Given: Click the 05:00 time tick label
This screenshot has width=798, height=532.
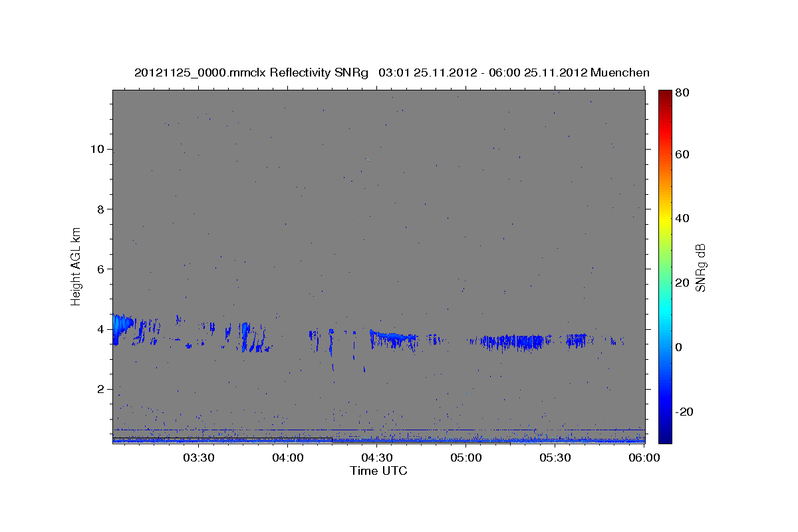Looking at the screenshot, I should (x=465, y=458).
